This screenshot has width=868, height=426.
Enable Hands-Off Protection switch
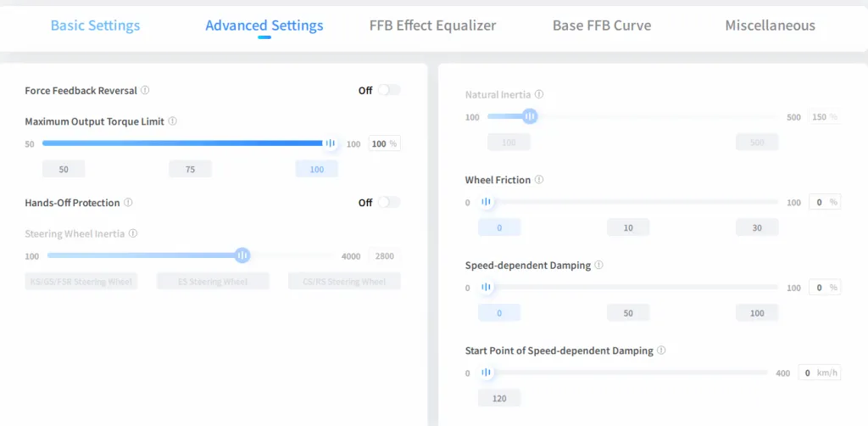(388, 203)
